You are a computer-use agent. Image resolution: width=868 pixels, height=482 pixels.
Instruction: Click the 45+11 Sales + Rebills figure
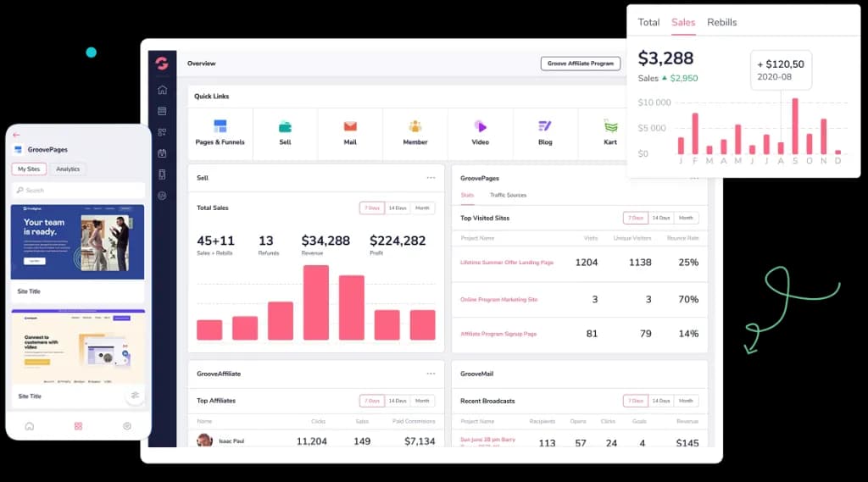215,241
